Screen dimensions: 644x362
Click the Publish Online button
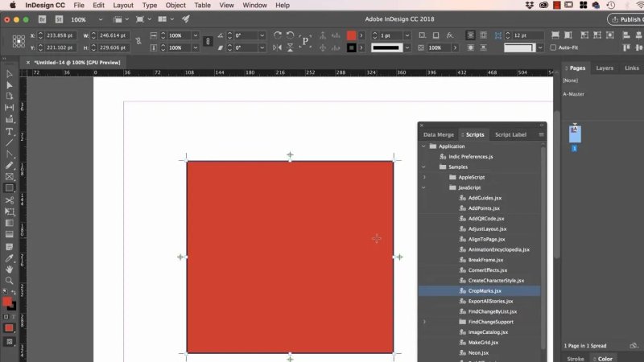click(x=625, y=19)
